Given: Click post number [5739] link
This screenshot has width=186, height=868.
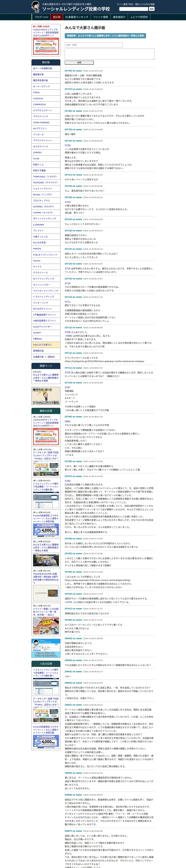Looking at the screenshot, I should (68, 71).
